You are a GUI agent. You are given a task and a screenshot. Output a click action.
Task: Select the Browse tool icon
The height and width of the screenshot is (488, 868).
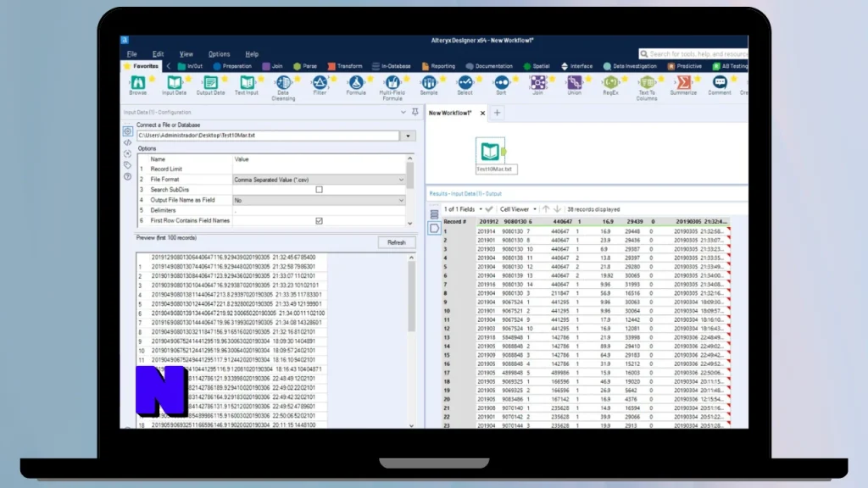pos(138,84)
